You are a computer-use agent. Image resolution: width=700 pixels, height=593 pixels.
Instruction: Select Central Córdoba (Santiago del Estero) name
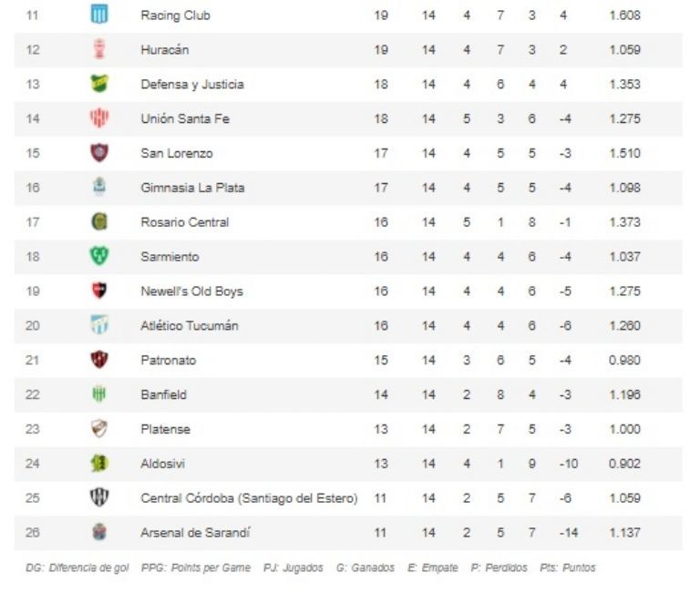(249, 498)
